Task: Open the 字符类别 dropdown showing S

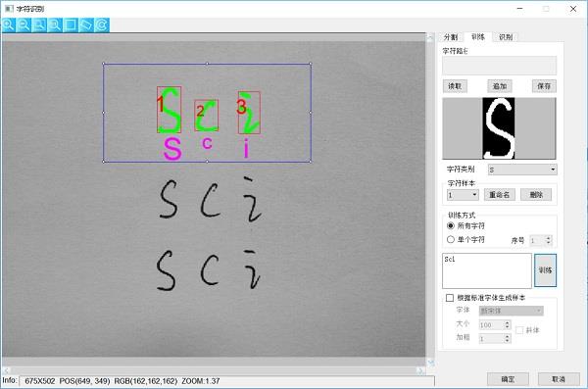Action: pyautogui.click(x=522, y=170)
